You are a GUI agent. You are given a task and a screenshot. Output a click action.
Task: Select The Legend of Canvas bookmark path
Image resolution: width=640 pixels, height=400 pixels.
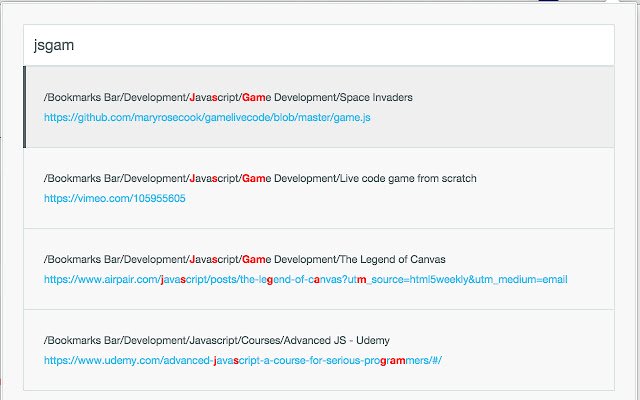pos(244,259)
